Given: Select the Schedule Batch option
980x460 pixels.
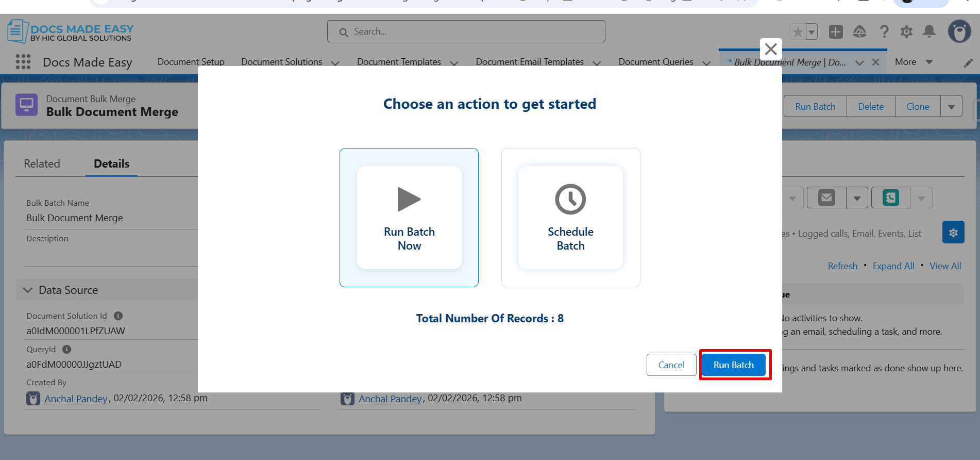Looking at the screenshot, I should [570, 218].
